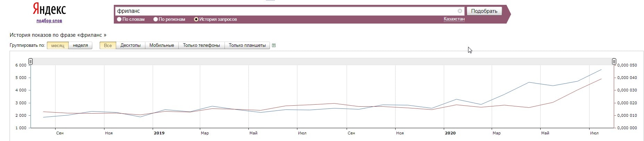Image resolution: width=644 pixels, height=141 pixels.
Task: Click the blue line peak at chart's right end
Action: [601, 70]
